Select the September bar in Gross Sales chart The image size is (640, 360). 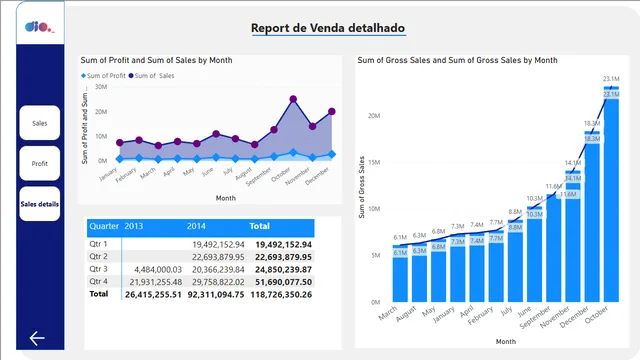pyautogui.click(x=553, y=248)
